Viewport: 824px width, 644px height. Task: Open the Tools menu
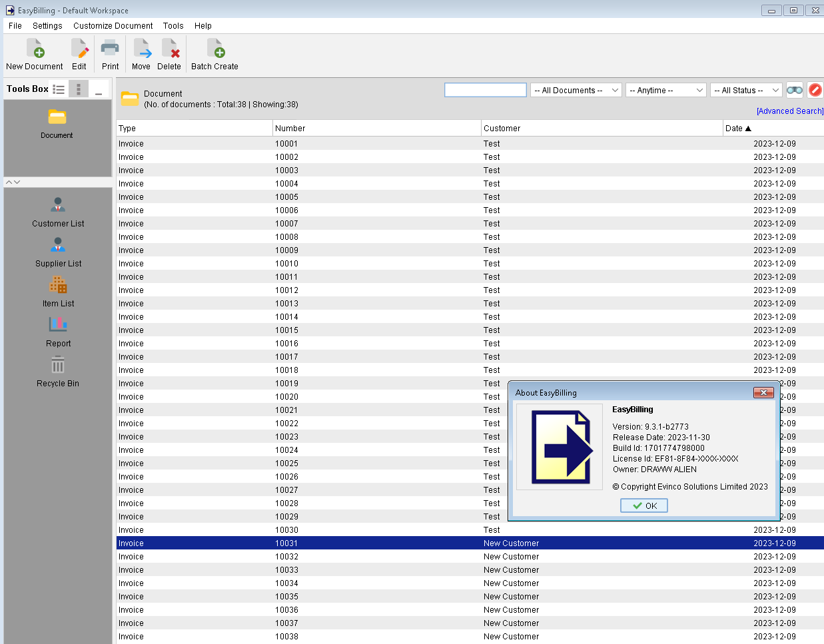[173, 26]
